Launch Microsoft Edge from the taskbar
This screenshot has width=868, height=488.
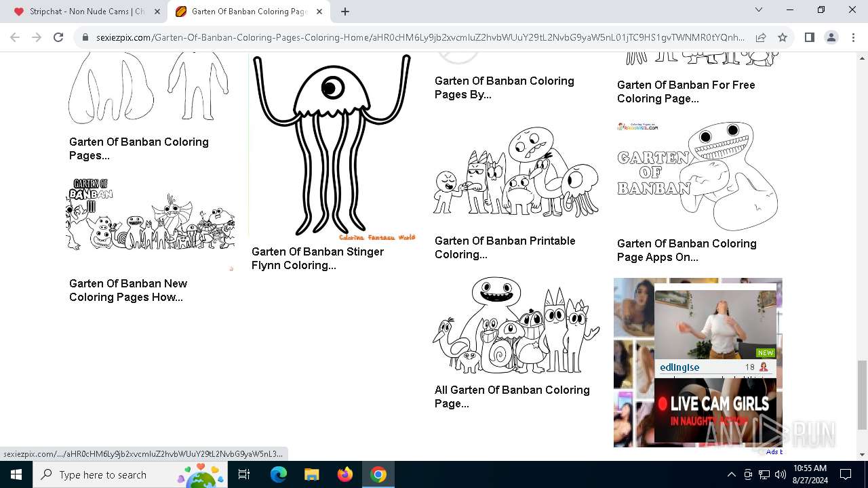click(279, 474)
